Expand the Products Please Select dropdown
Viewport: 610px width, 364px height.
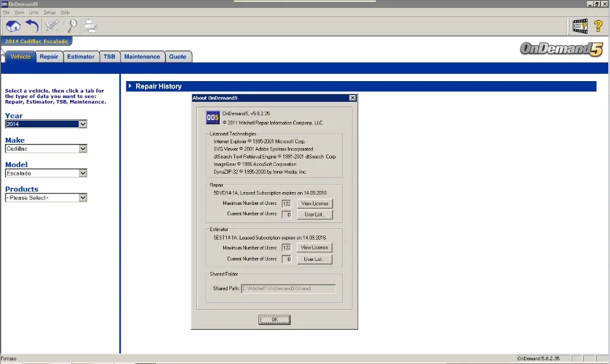pos(83,198)
